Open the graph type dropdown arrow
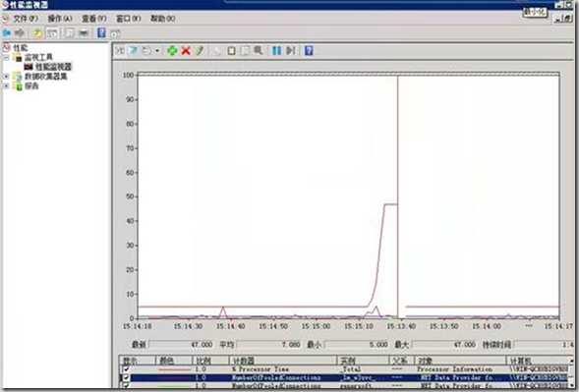Viewport: 579px width, 392px height. [x=157, y=50]
